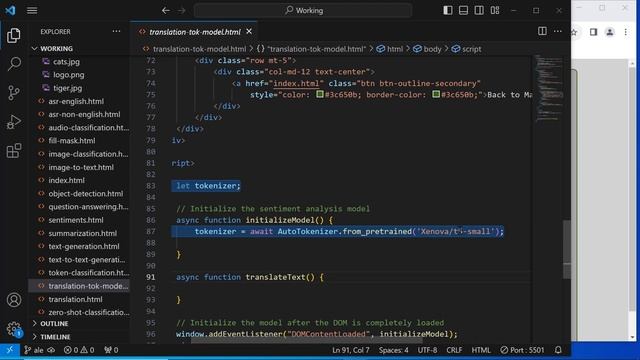Open browser window's side panel icon
640x360 pixels.
(593, 32)
